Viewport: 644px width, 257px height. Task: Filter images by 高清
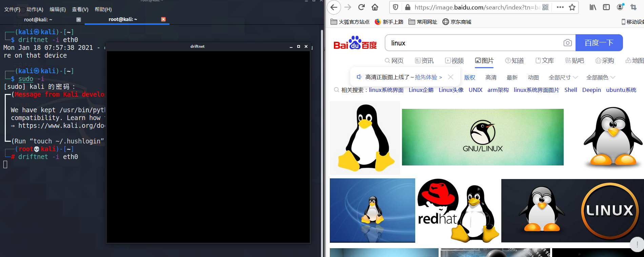pyautogui.click(x=491, y=78)
